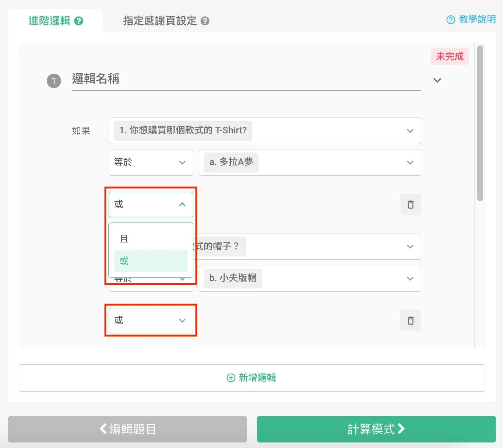
Task: Click the number 1 logic badge
Action: tap(54, 81)
